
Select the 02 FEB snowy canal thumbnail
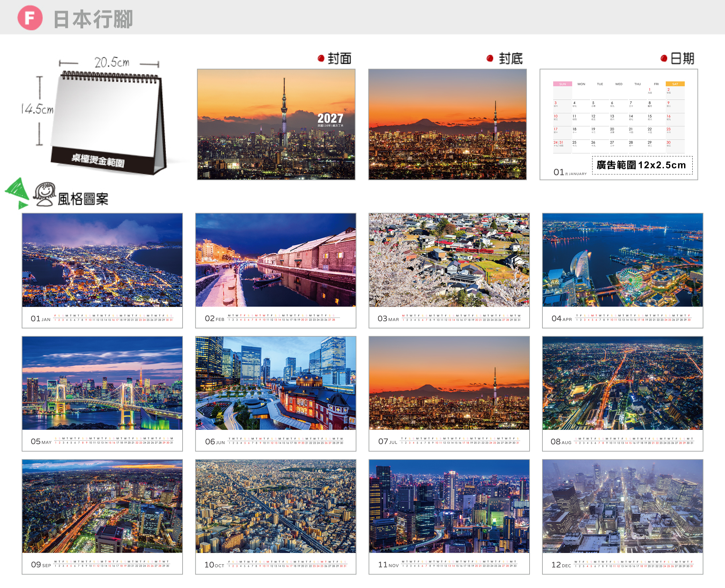click(x=276, y=270)
